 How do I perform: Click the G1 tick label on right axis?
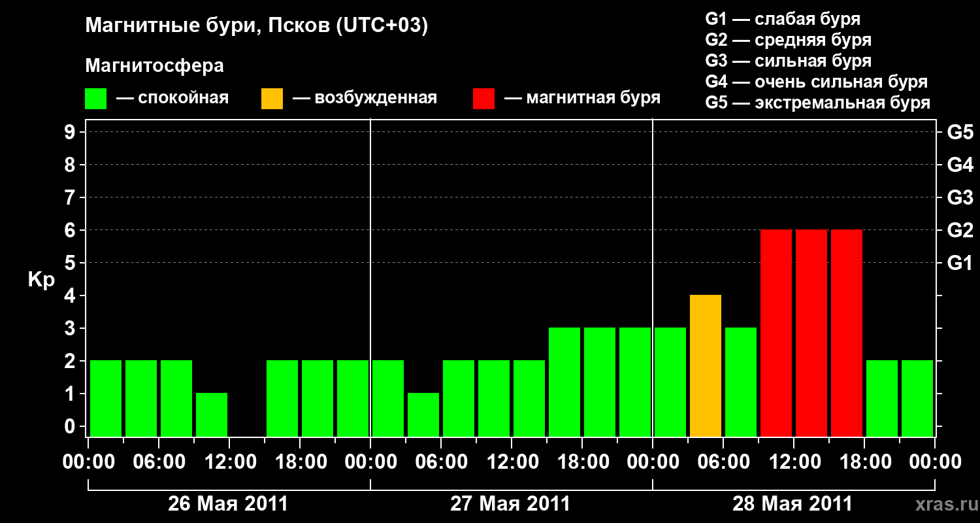pos(960,263)
